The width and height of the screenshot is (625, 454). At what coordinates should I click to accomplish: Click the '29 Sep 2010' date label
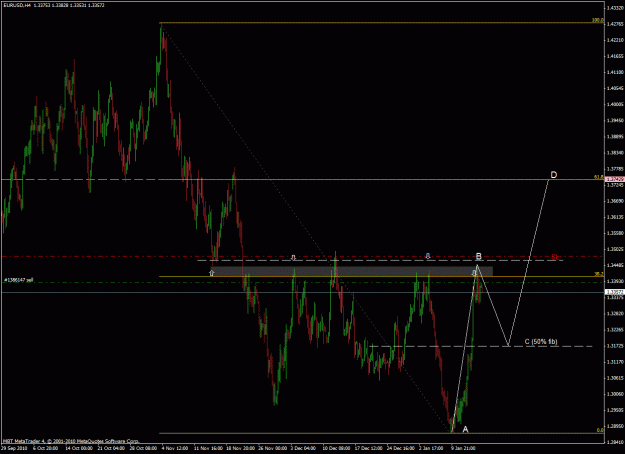13,448
